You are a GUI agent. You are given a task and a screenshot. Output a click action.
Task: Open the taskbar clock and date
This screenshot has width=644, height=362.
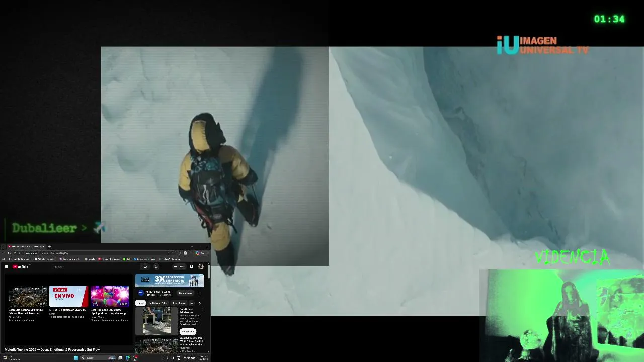point(203,358)
